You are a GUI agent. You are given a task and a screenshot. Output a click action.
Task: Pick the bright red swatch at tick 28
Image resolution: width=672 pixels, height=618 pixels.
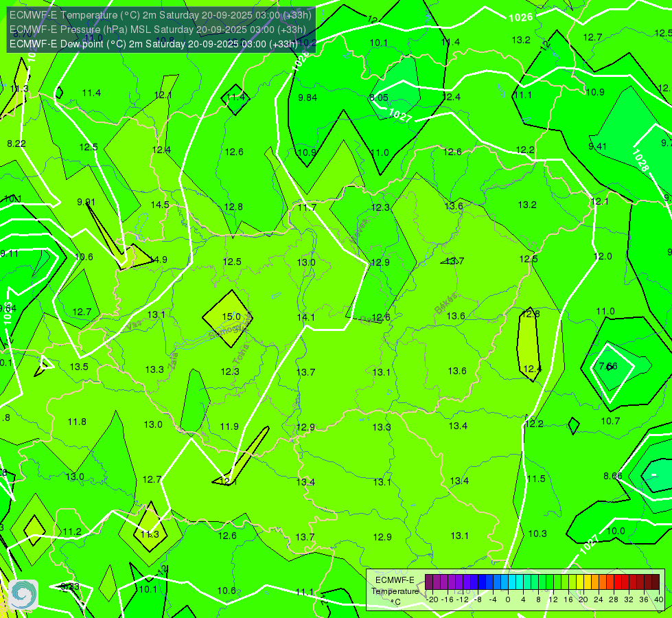[x=618, y=582]
